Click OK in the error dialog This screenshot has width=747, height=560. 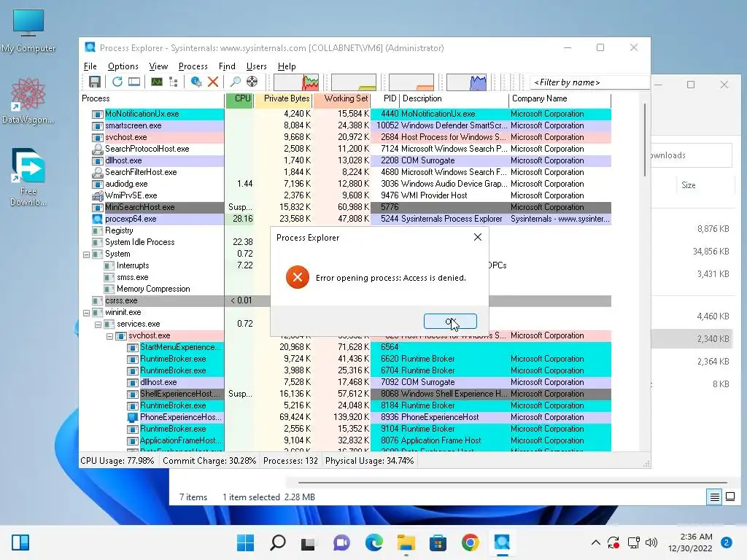click(450, 322)
